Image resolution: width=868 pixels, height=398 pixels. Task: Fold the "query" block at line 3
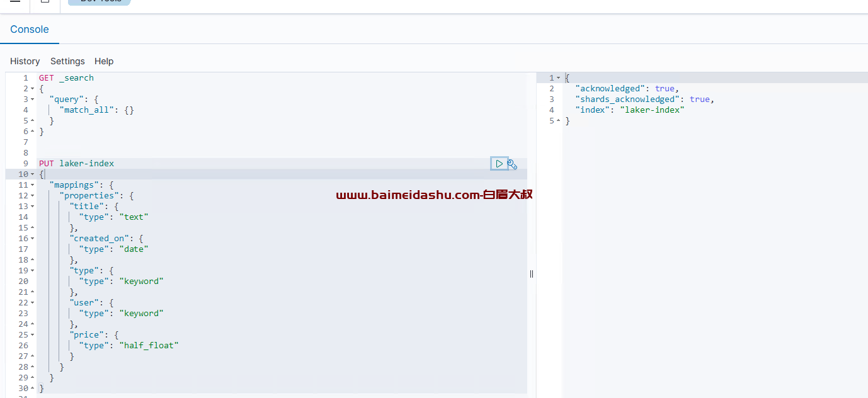33,99
